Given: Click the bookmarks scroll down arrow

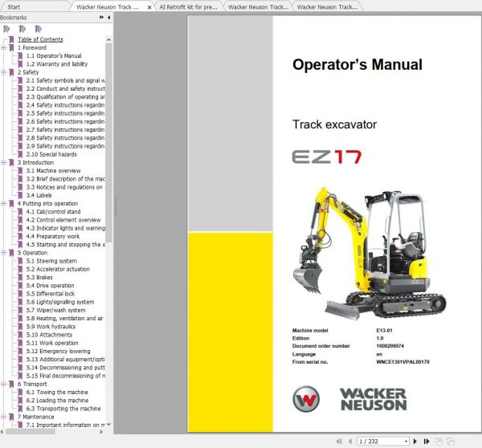Looking at the screenshot, I should (x=108, y=425).
